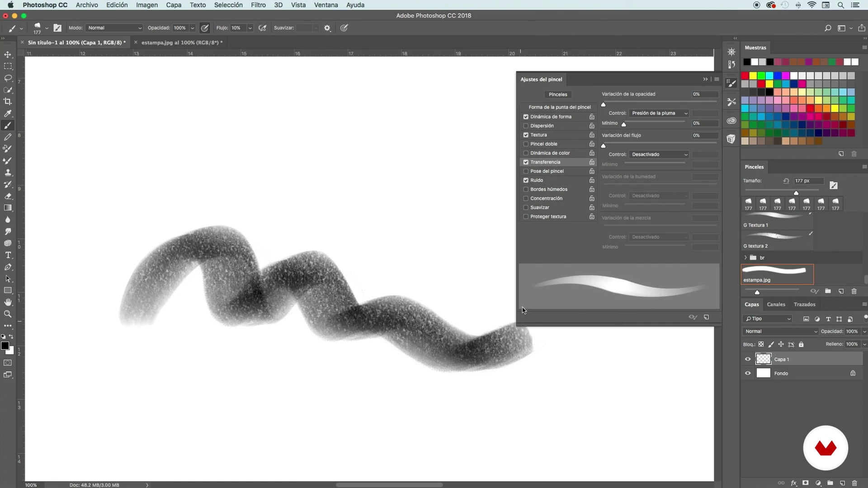868x488 pixels.
Task: Open Forma de la punta del pincel
Action: click(559, 107)
